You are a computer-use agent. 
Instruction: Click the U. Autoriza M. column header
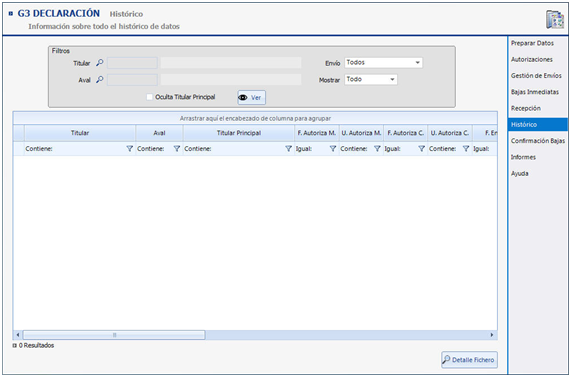(361, 133)
